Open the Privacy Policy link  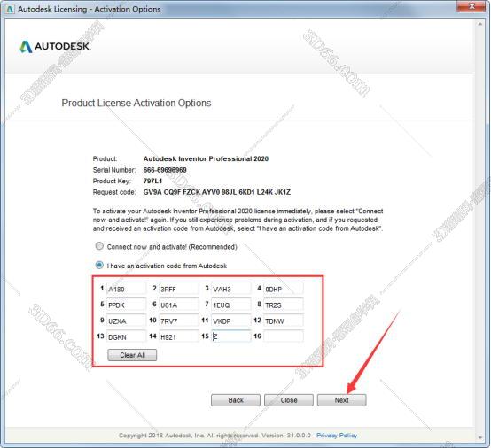[337, 436]
